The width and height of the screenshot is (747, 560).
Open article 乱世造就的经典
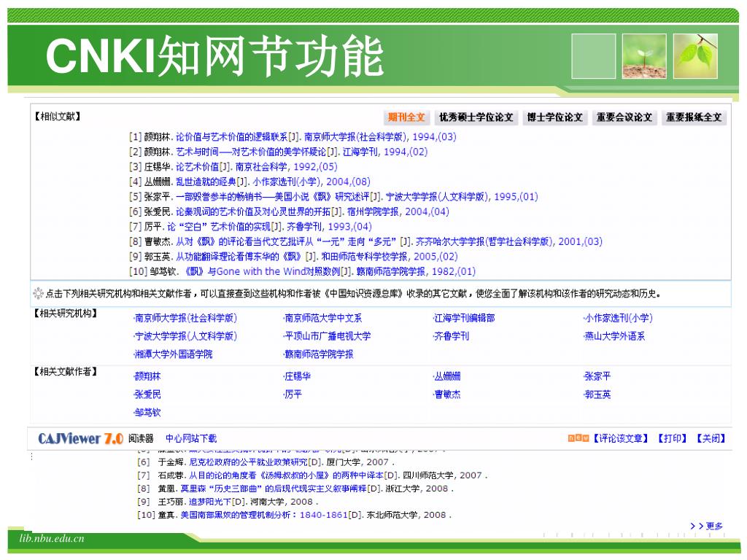[206, 182]
